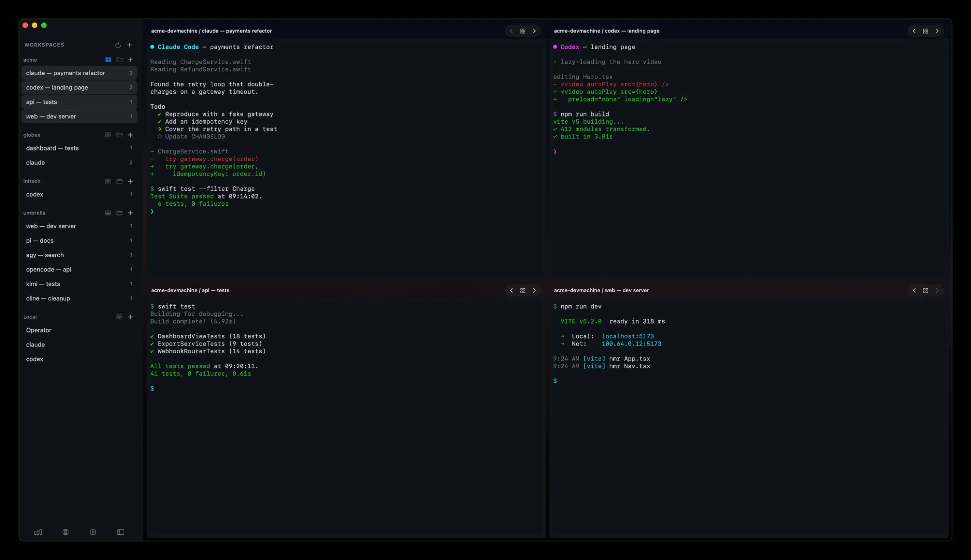Toggle grid layout for acme workspace
Viewport: 971px width, 560px height.
[x=108, y=60]
